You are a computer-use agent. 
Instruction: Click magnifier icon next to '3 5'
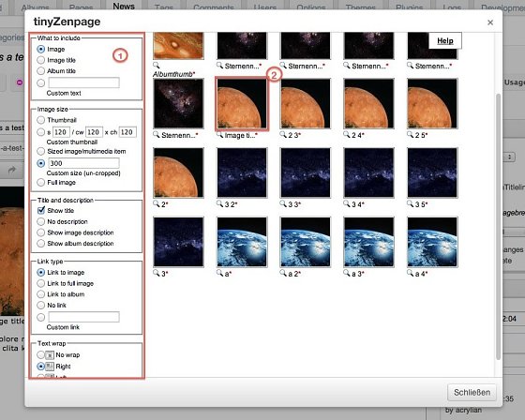[411, 203]
